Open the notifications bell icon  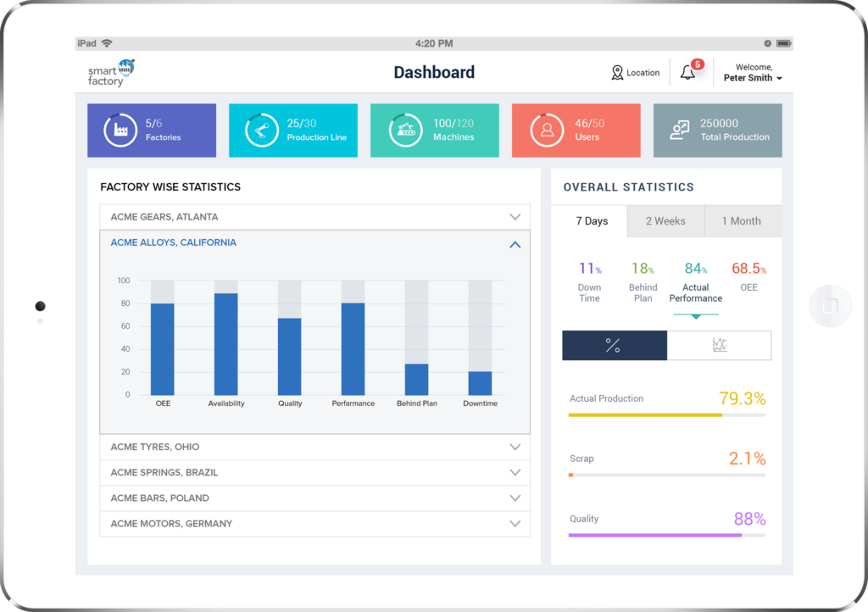pos(688,73)
